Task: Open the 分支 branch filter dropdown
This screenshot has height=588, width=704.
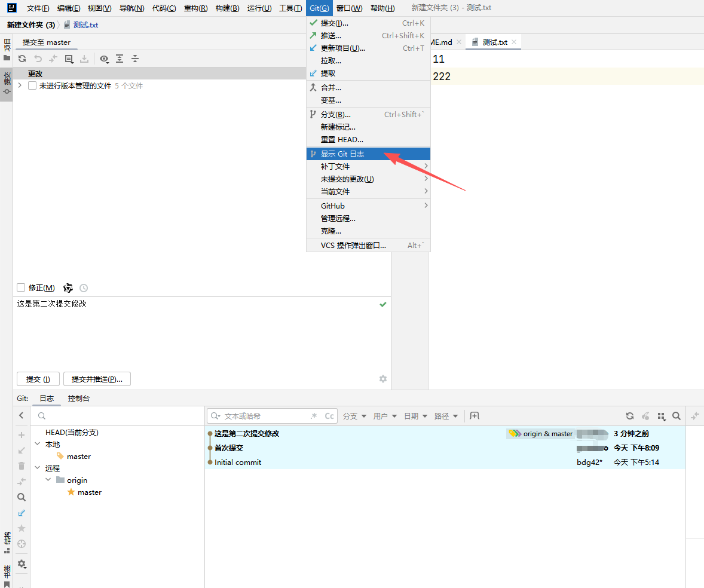Action: [x=355, y=416]
